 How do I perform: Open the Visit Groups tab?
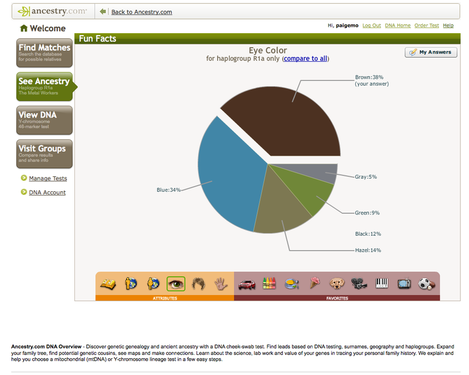[x=44, y=154]
